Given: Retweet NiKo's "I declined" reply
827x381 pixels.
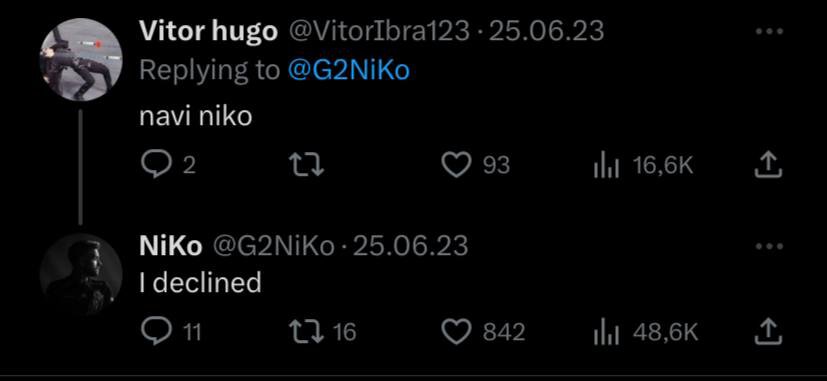Looking at the screenshot, I should tap(307, 332).
